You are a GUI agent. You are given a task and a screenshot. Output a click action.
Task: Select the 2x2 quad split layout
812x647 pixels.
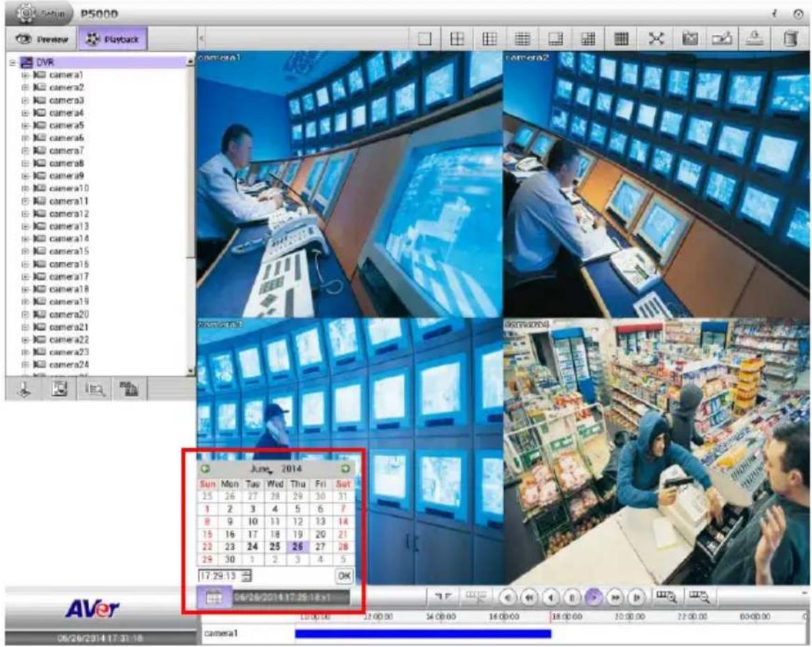[457, 39]
